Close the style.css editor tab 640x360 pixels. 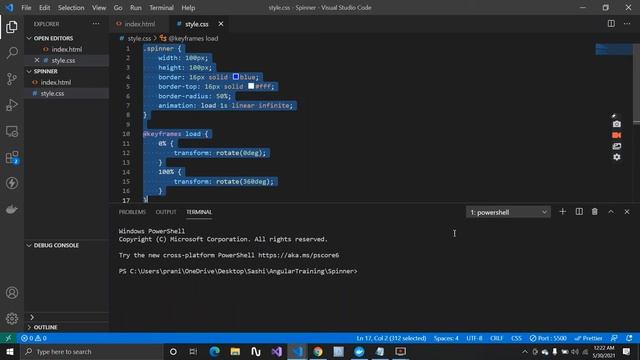point(221,24)
